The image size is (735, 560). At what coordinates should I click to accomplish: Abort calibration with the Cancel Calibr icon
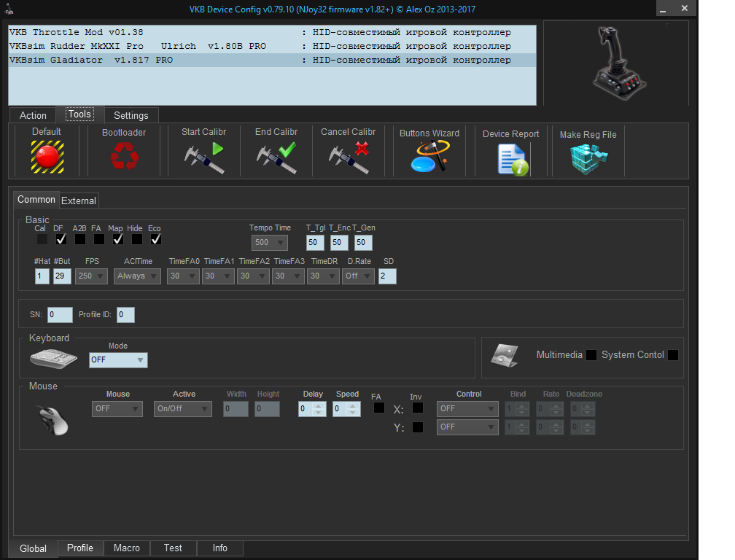(349, 158)
